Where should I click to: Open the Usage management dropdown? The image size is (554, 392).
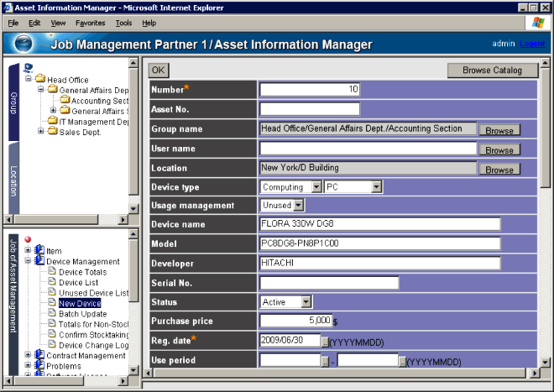pos(299,205)
